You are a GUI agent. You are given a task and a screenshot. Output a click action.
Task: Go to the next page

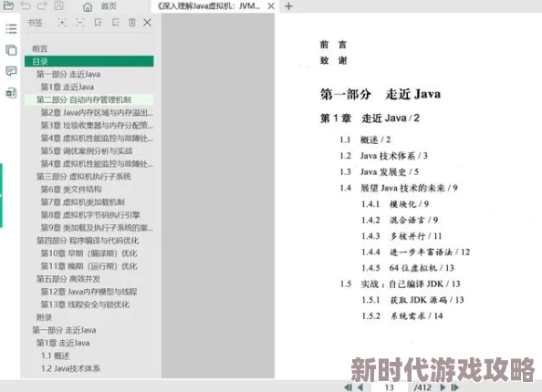(x=443, y=387)
